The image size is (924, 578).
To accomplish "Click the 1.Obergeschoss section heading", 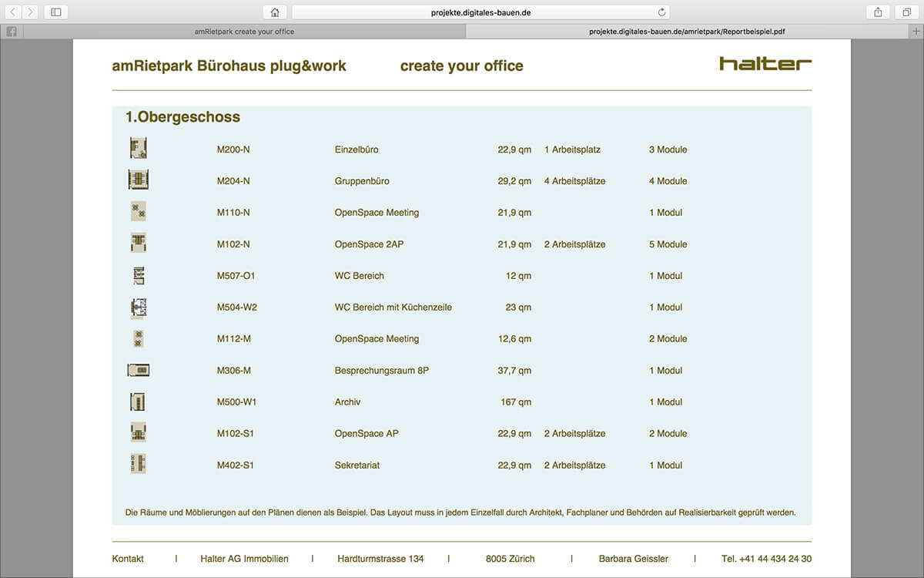I will pyautogui.click(x=182, y=117).
